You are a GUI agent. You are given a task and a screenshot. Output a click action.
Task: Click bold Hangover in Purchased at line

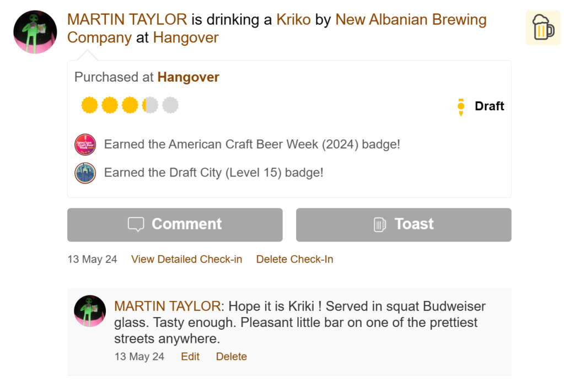tap(189, 77)
